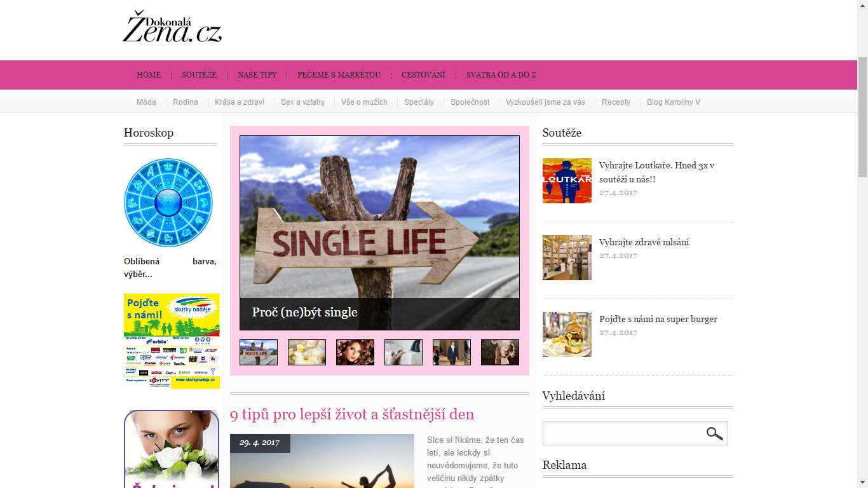Open Blog Karolíny V link
The image size is (868, 488).
click(673, 102)
